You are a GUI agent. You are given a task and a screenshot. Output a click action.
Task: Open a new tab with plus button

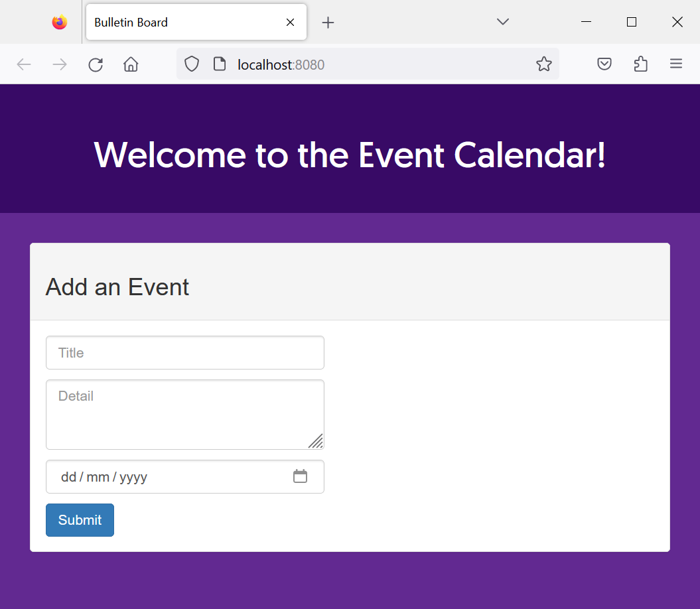328,23
